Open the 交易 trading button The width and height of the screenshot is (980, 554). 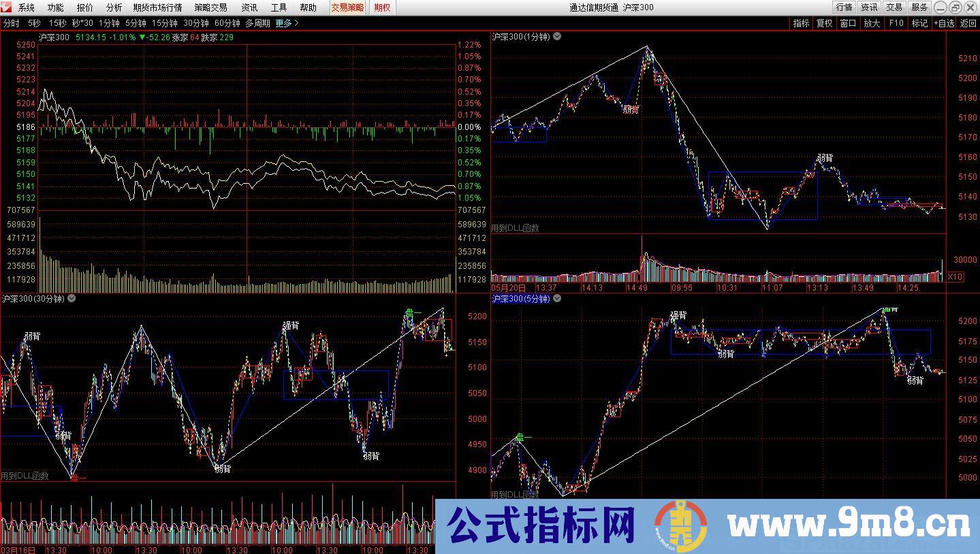coord(894,7)
